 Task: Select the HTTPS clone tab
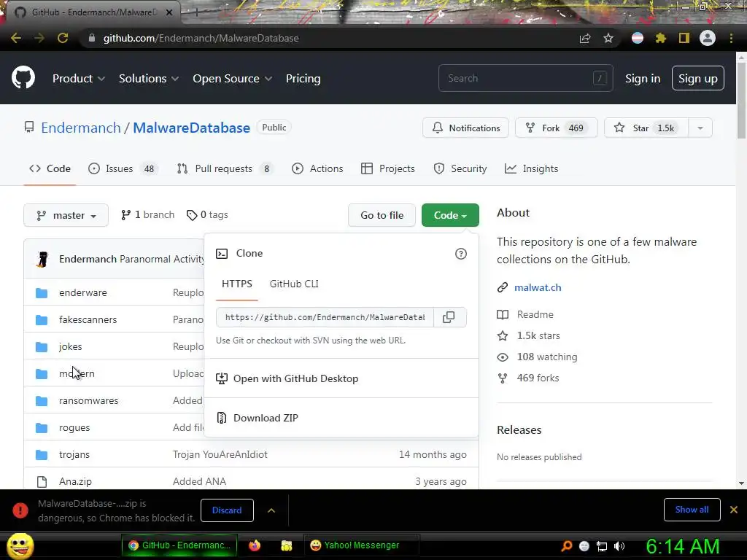click(x=237, y=284)
